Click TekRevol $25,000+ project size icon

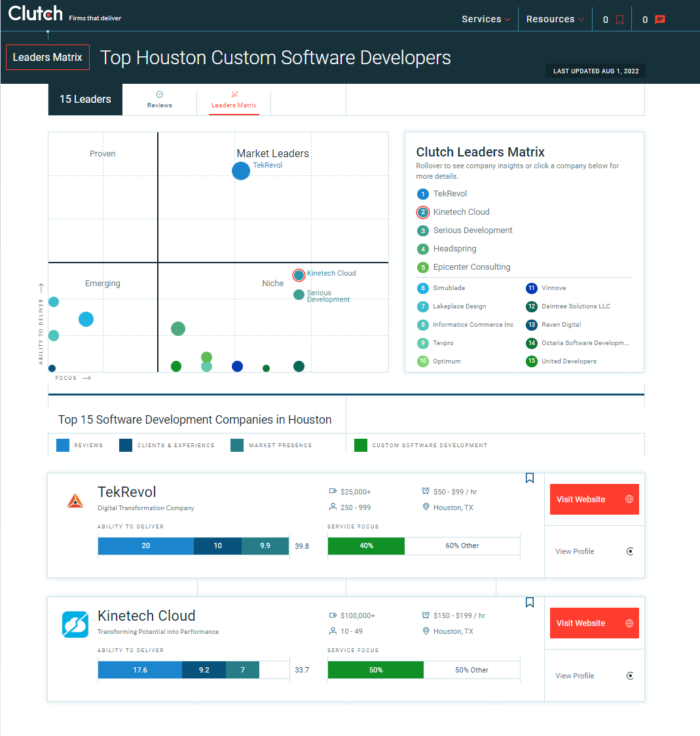pyautogui.click(x=333, y=492)
